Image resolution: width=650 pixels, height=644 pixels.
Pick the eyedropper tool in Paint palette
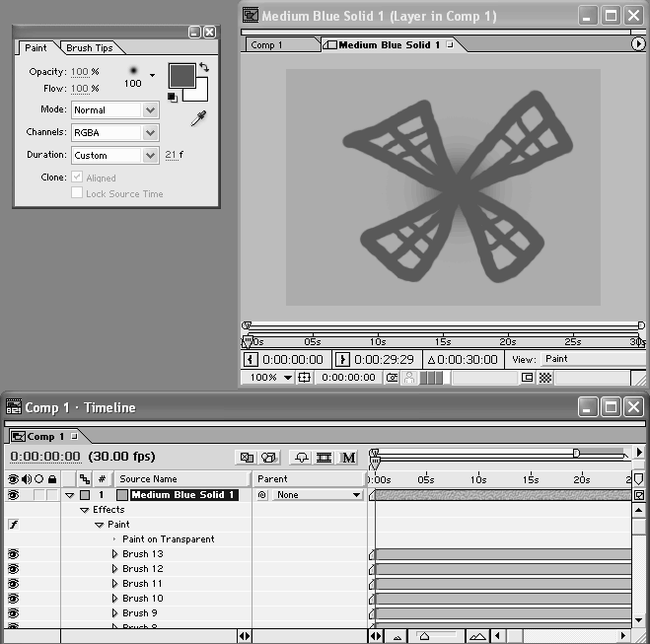[x=198, y=118]
